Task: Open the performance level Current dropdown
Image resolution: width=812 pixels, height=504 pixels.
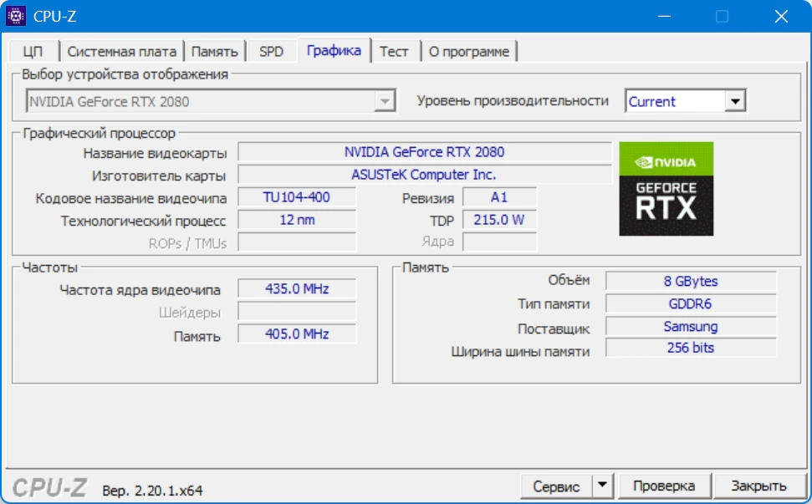Action: coord(735,101)
